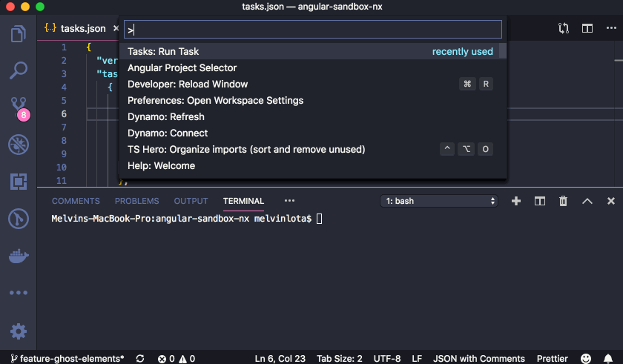This screenshot has height=364, width=623.
Task: Show more panel tabs ellipsis
Action: point(290,200)
